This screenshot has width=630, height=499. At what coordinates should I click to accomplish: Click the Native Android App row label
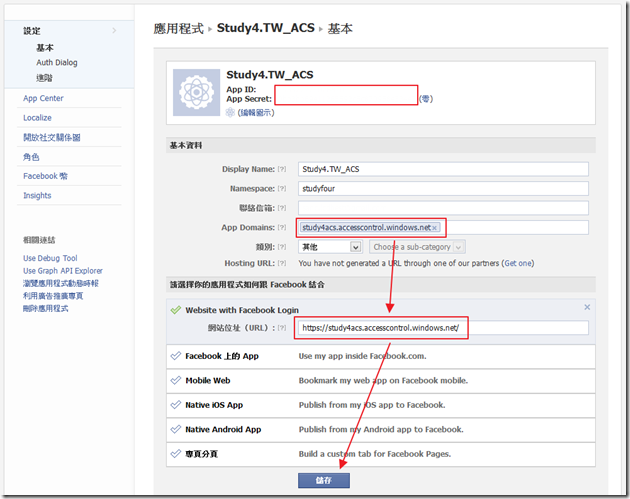pos(223,429)
